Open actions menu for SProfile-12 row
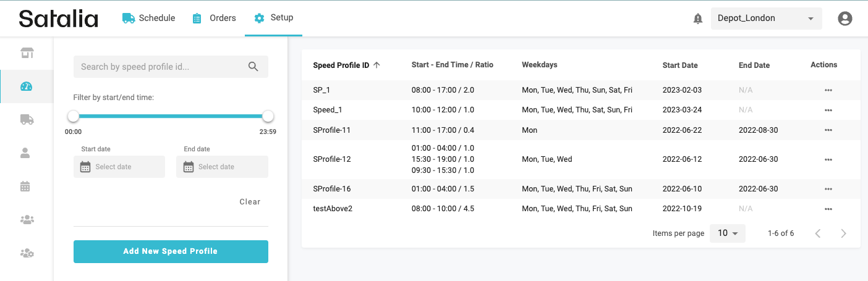The image size is (868, 281). click(828, 159)
